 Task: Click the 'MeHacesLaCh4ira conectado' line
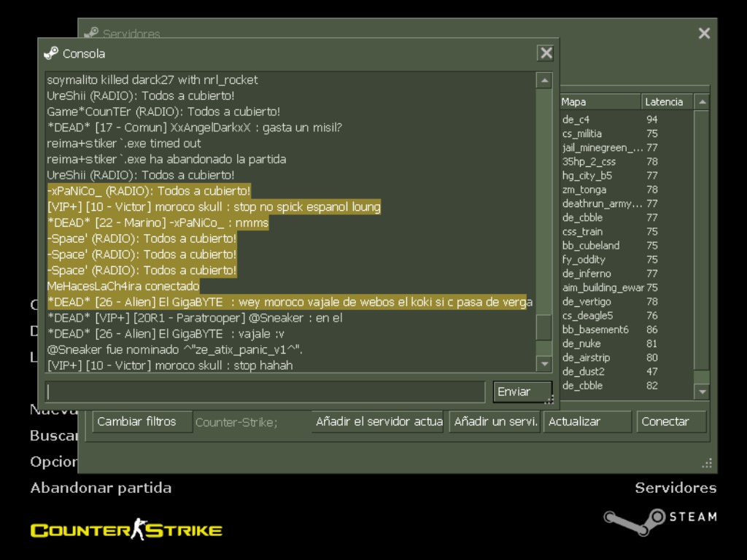[123, 286]
